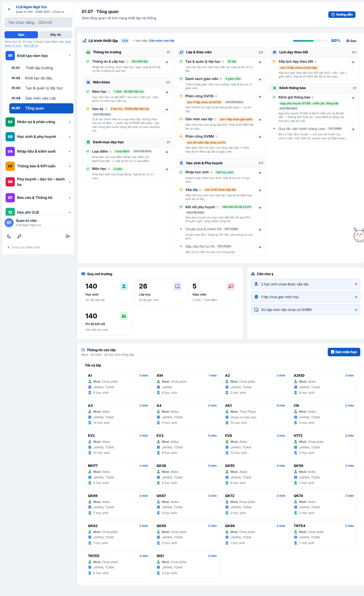The image size is (364, 596).
Task: Open arrow for Phân công GVCN row
Action: pos(260,97)
